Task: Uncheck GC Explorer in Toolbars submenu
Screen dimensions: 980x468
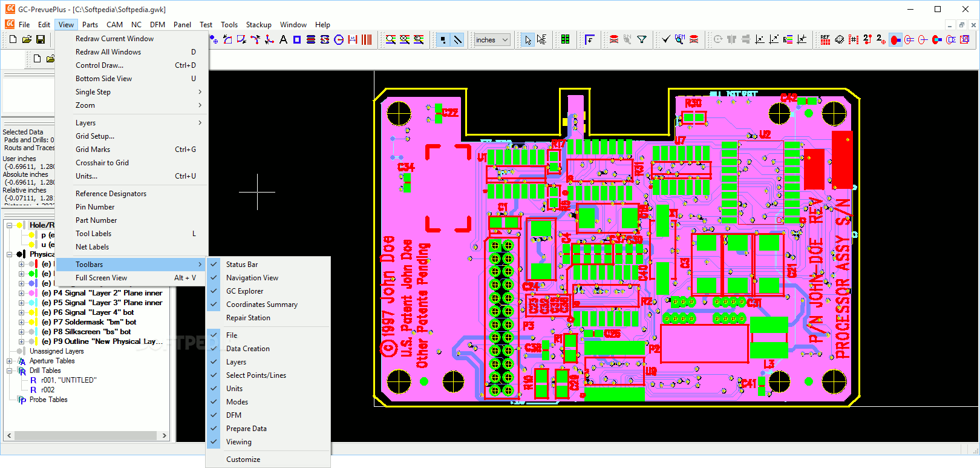Action: 244,291
